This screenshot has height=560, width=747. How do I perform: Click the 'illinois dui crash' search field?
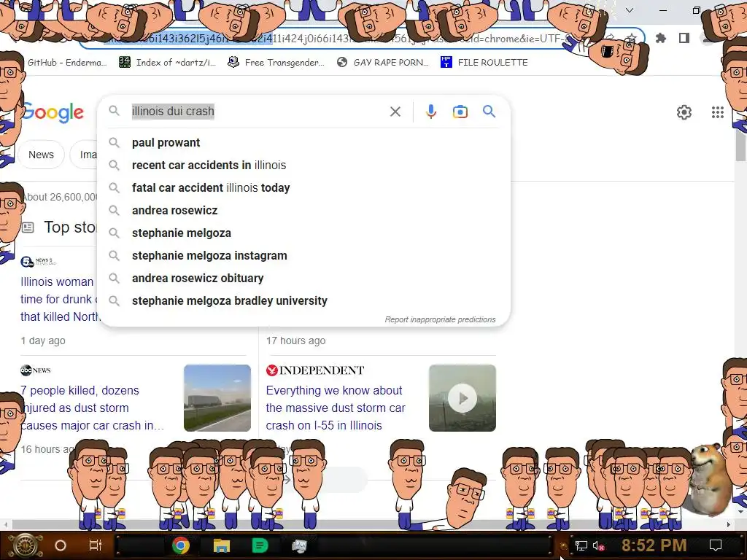click(x=258, y=112)
